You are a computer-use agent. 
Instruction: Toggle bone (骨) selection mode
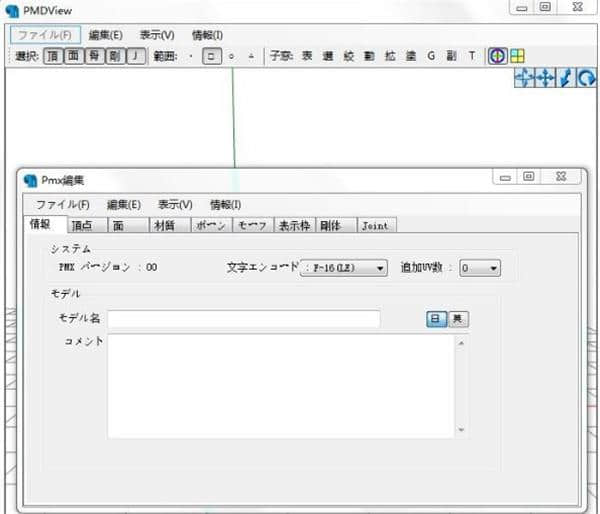tap(95, 56)
